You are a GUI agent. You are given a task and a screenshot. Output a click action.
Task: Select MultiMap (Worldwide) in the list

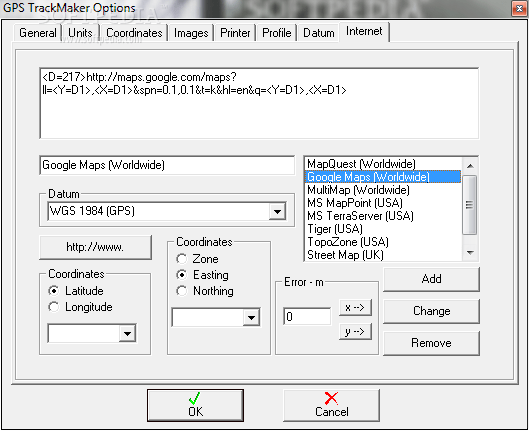[x=383, y=190]
